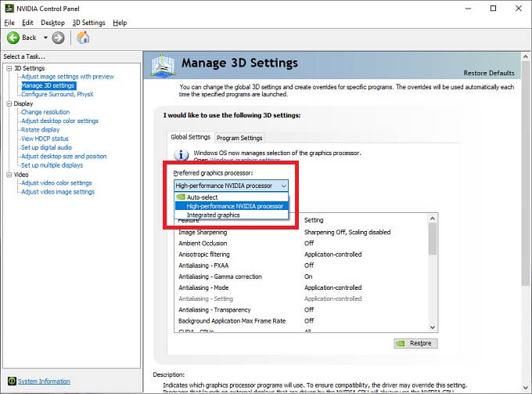The width and height of the screenshot is (532, 394).
Task: Switch to the Program Settings tab
Action: tap(239, 138)
